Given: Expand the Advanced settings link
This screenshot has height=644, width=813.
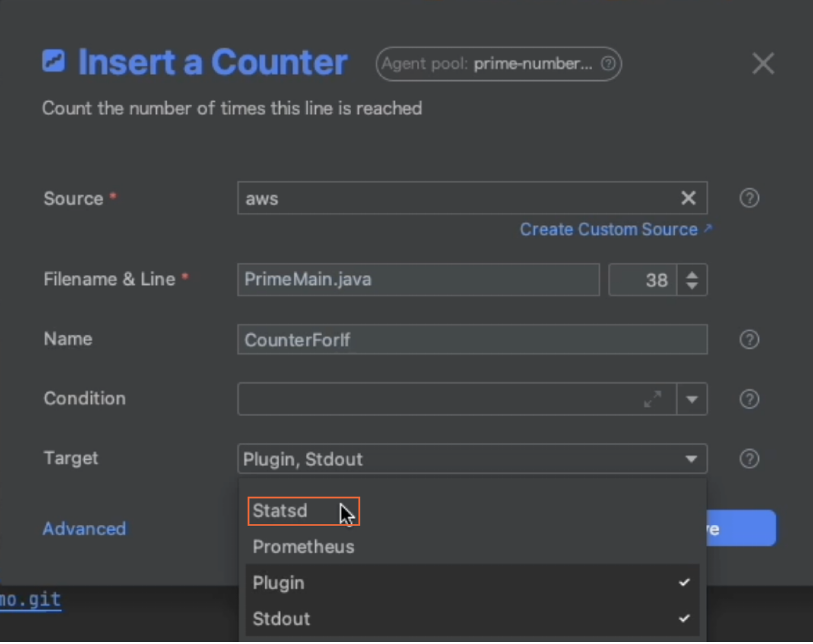Looking at the screenshot, I should click(x=84, y=529).
